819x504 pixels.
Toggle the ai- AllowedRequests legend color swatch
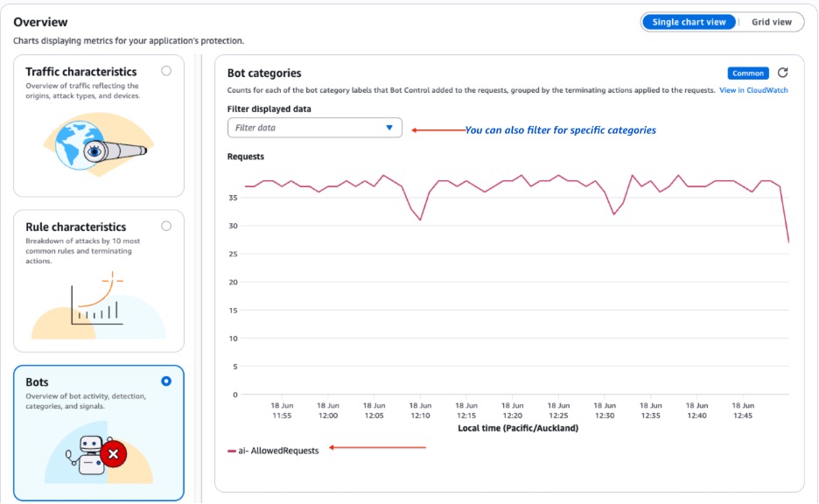[231, 451]
